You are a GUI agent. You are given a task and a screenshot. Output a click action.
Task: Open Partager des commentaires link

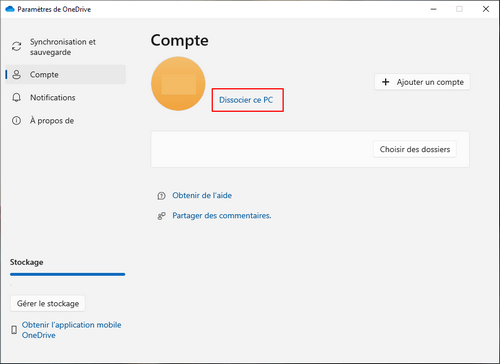(x=222, y=216)
